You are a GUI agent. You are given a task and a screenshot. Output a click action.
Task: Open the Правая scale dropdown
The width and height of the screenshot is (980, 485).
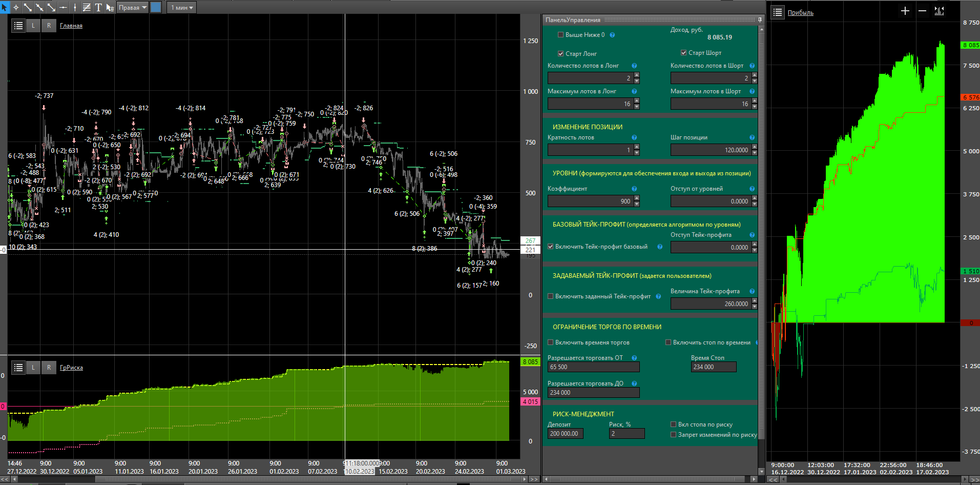[x=133, y=7]
